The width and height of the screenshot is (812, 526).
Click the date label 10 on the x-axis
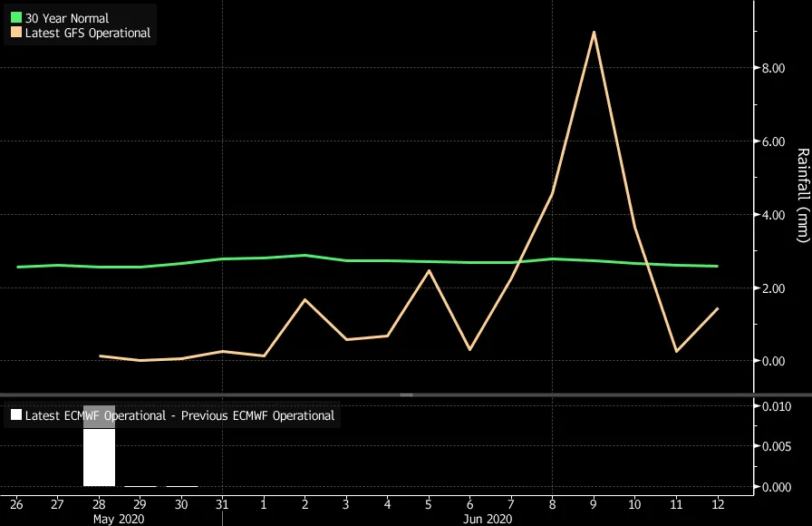tap(635, 504)
